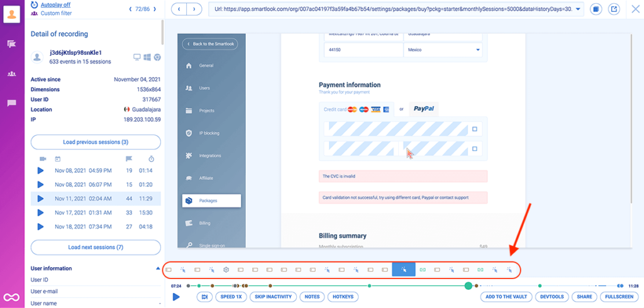Image resolution: width=644 pixels, height=308 pixels.
Task: Click the next page arrow button left of URL
Action: pyautogui.click(x=194, y=9)
